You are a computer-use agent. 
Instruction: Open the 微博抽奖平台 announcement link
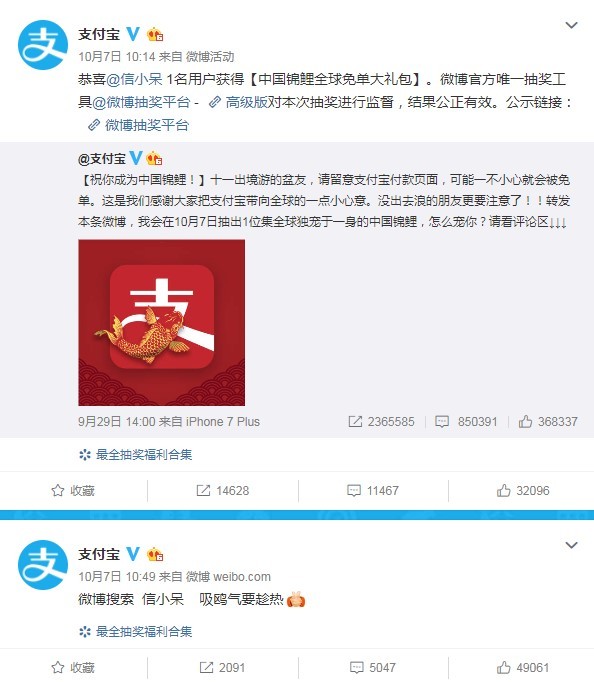[138, 125]
